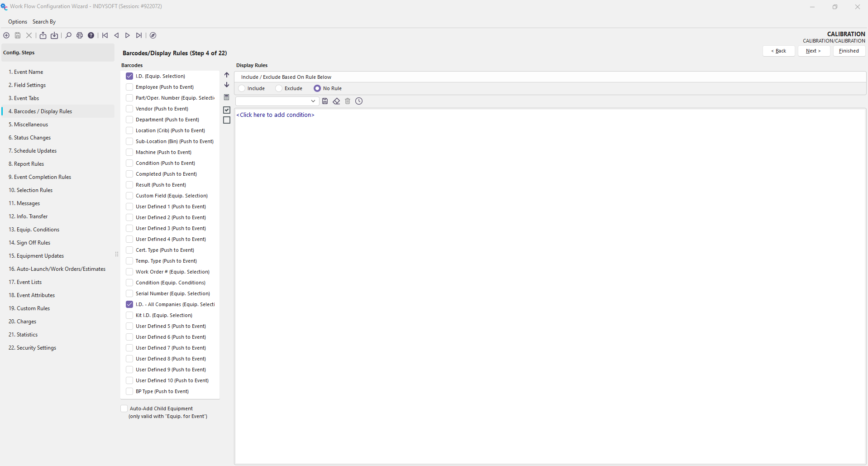Click the eraser icon to clear rule
Viewport: 868px width, 466px height.
[336, 101]
